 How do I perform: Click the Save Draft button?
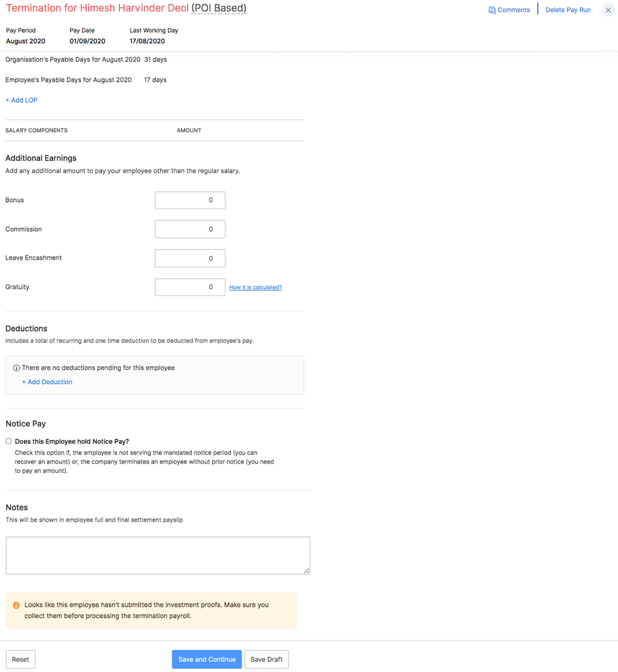click(267, 659)
